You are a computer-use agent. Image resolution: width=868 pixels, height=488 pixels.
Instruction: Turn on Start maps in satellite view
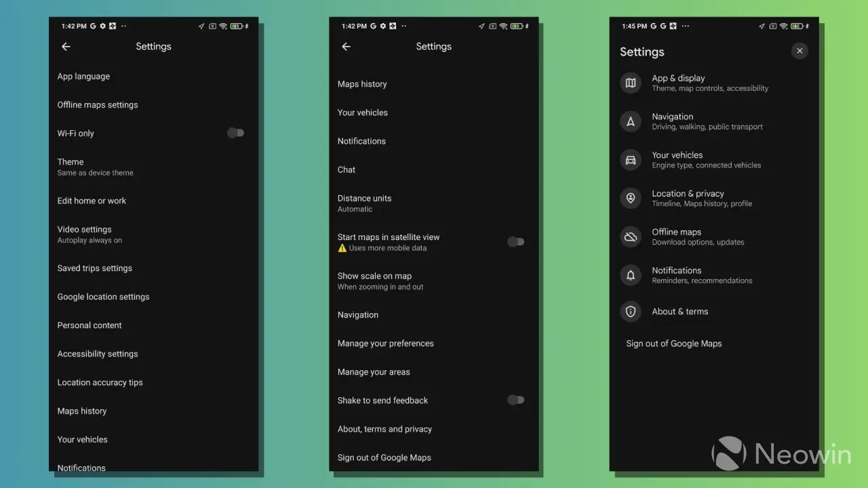(x=516, y=241)
